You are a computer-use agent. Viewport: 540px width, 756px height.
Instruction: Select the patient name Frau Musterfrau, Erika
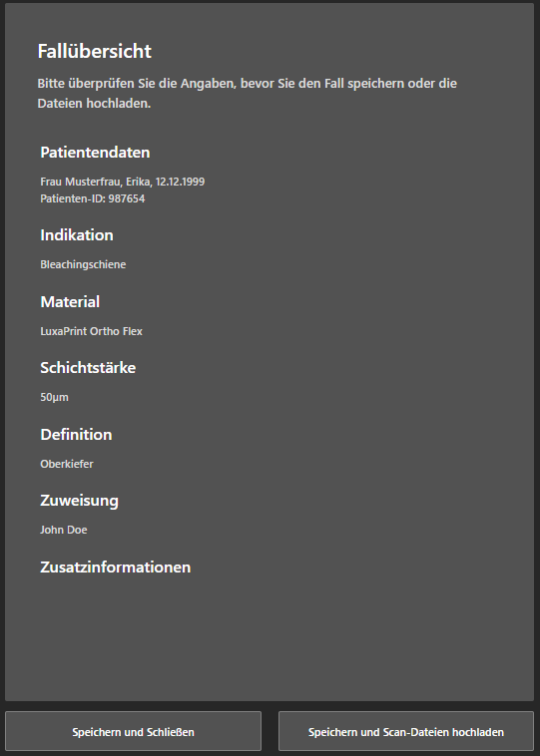(96, 182)
